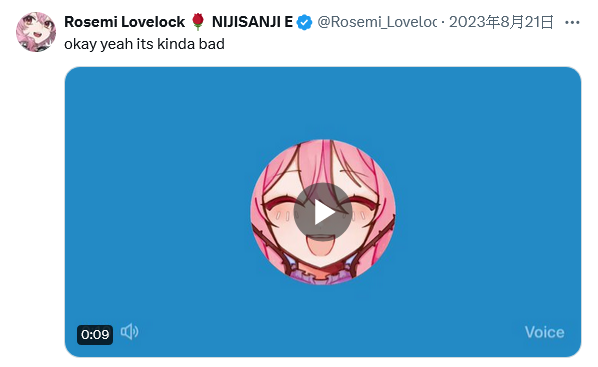
Task: Open Rosemi Lovelock's profile picture
Action: [x=36, y=32]
